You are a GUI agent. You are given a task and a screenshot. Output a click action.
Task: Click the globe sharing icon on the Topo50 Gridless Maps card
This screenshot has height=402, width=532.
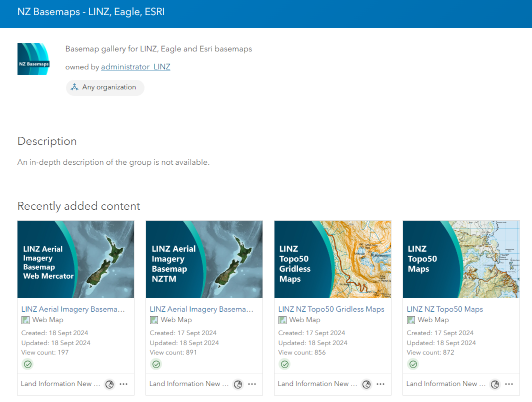pos(366,385)
